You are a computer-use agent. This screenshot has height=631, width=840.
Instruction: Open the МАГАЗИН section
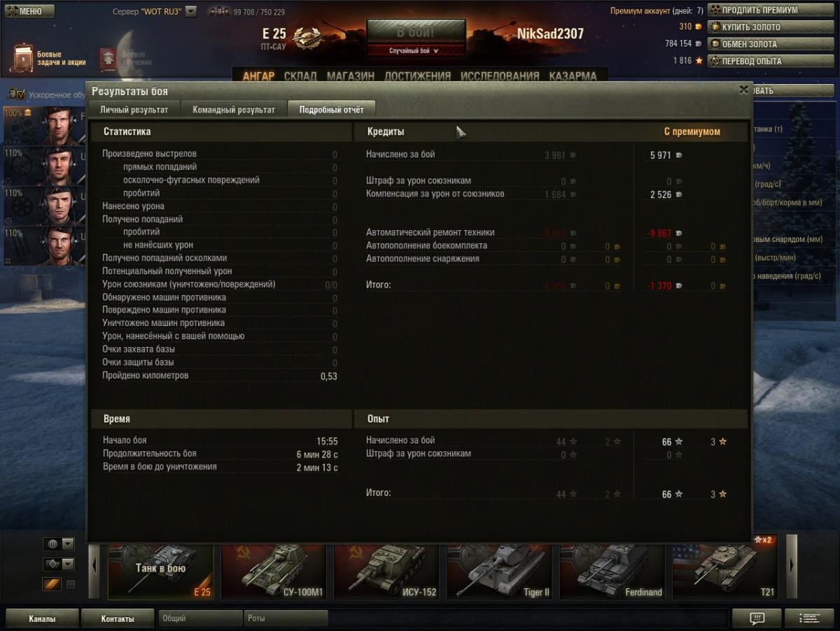click(x=351, y=76)
